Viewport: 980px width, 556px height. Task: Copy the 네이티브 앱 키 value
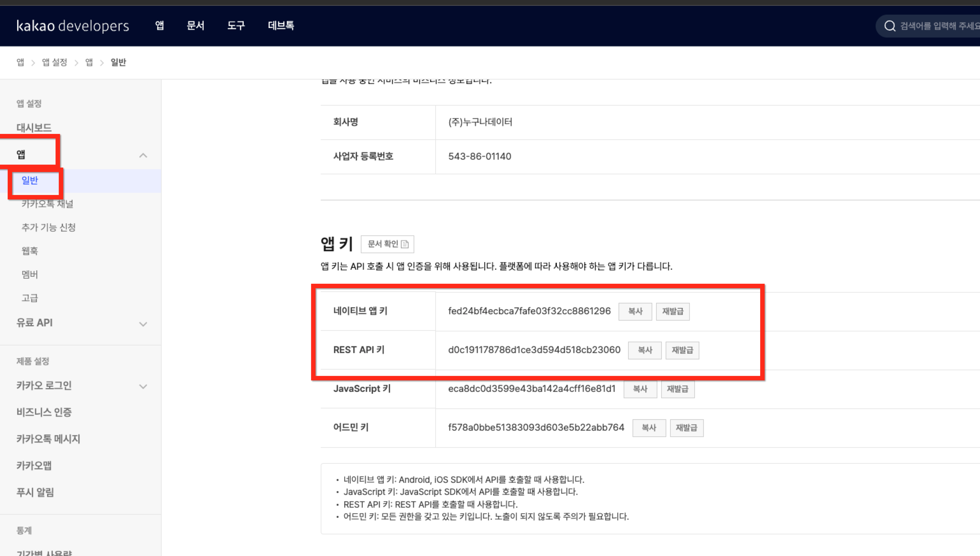click(635, 311)
